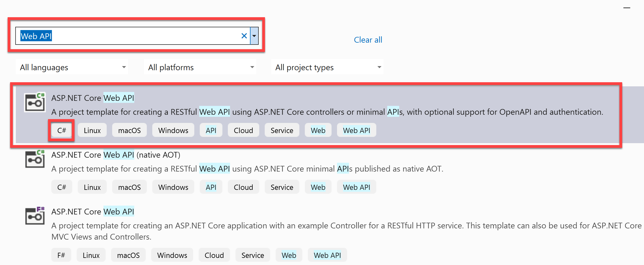Click the native AOT template's C# project icon

pos(35,159)
